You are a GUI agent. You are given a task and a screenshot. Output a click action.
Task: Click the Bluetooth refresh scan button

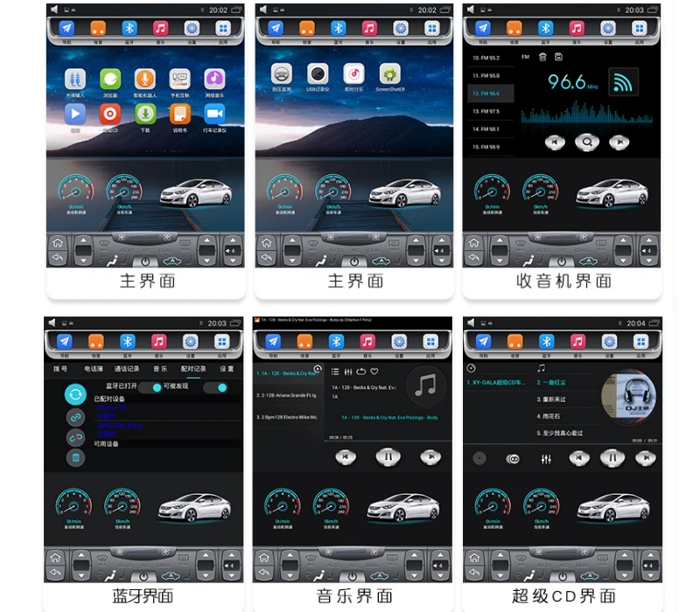pyautogui.click(x=75, y=395)
